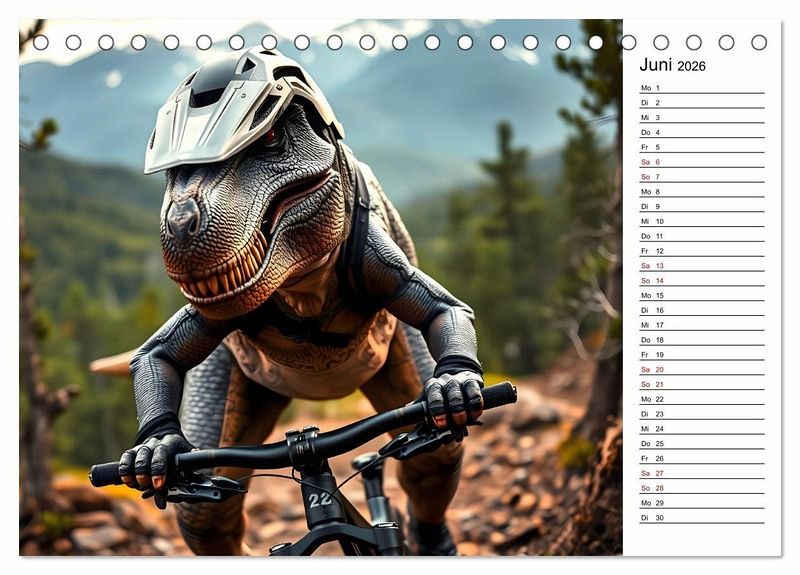The image size is (800, 575).
Task: Choose the Mi 10 date row
Action: pyautogui.click(x=701, y=221)
